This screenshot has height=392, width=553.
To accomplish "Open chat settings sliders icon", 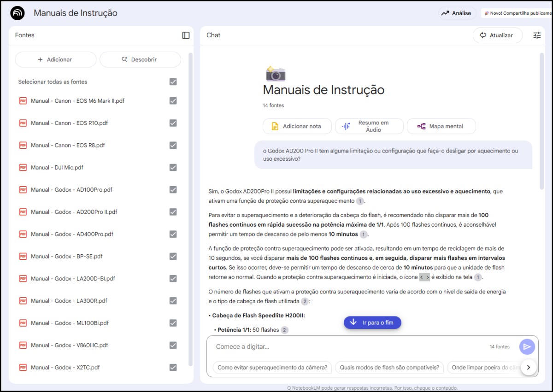I will pyautogui.click(x=537, y=35).
